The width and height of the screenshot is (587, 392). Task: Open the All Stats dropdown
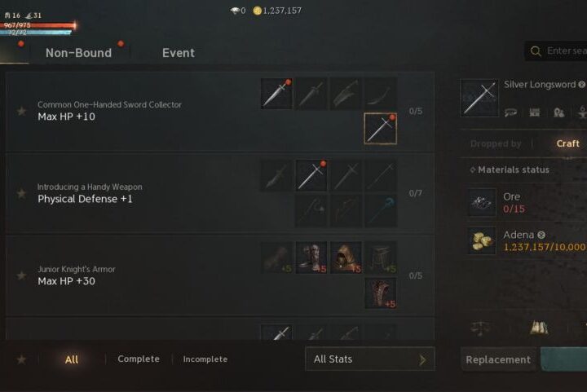click(370, 359)
